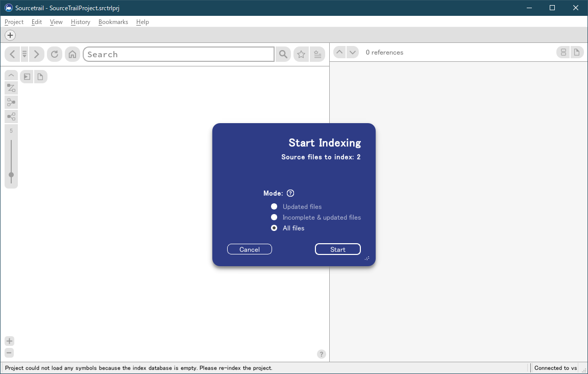Click the 'Source files to index: 2' text

[321, 157]
